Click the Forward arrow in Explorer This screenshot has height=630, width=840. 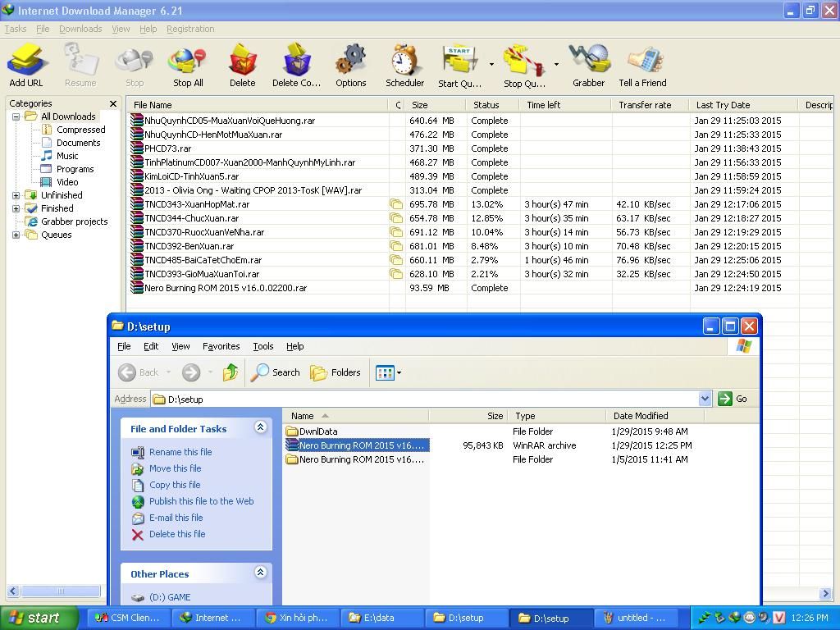point(190,372)
